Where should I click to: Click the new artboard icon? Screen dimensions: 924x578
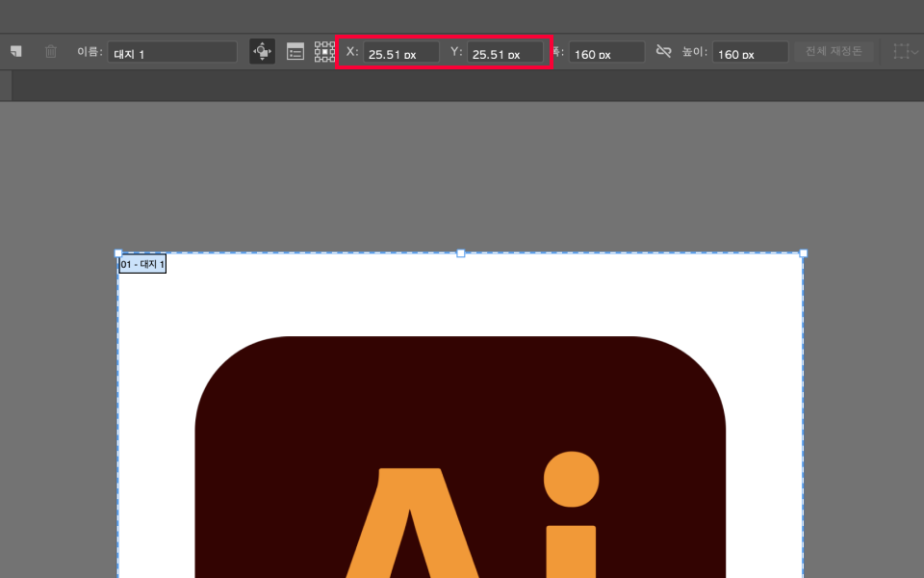coord(16,52)
